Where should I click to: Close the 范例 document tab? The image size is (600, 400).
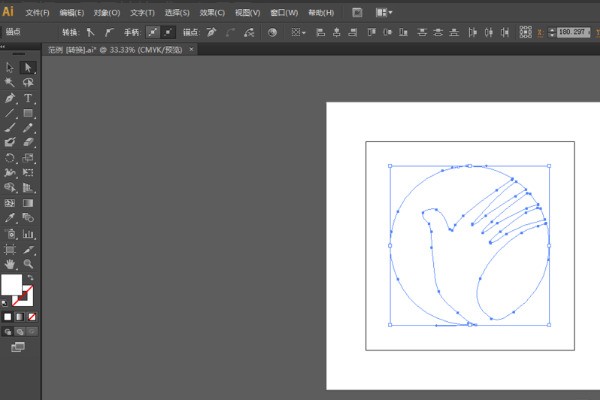191,47
